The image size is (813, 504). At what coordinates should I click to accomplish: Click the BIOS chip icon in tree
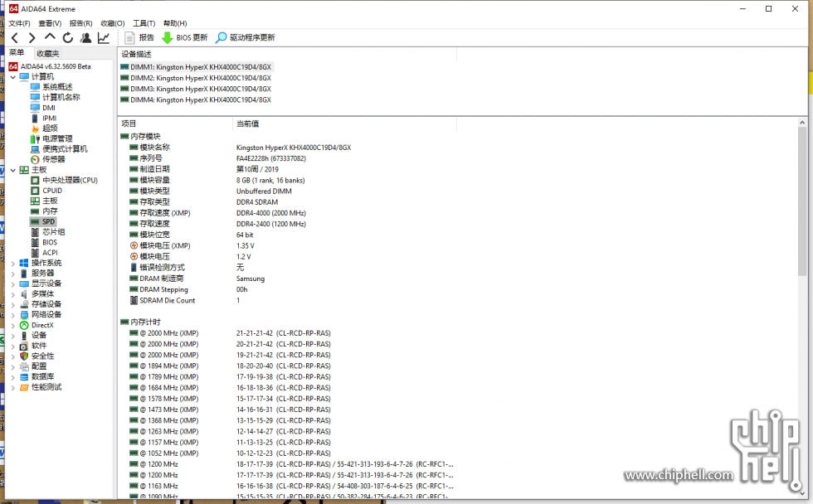[x=35, y=242]
